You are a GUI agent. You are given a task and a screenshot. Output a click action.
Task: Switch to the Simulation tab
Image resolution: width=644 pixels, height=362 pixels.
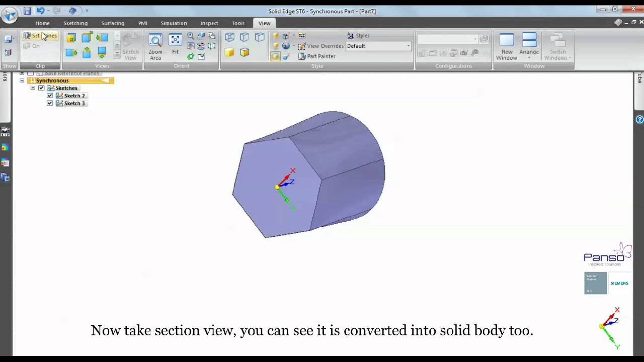(174, 23)
